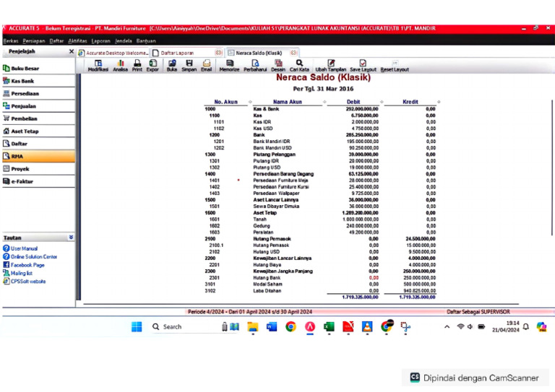Click the Save Layout icon
The image size is (555, 392).
pos(363,66)
